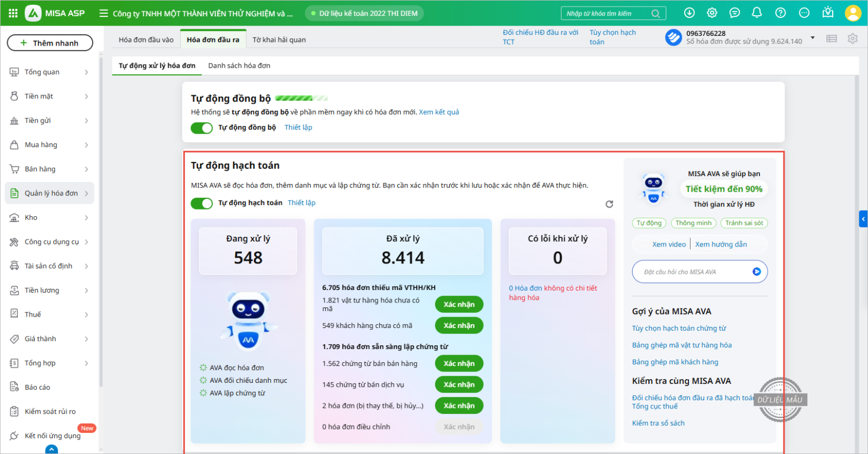The width and height of the screenshot is (868, 454).
Task: Refresh the Tự động hạch toán panel
Action: tap(609, 204)
